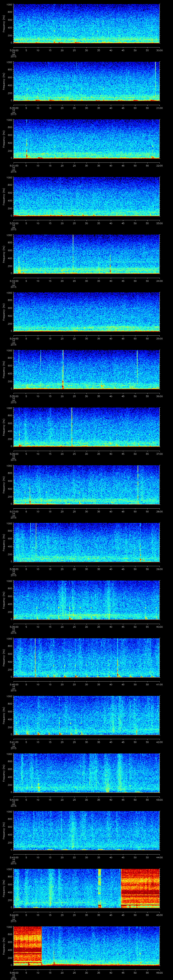Open the spectrogram panel starting at 5:29:00
Viewport: 173px width, 980px height.
(87, 24)
